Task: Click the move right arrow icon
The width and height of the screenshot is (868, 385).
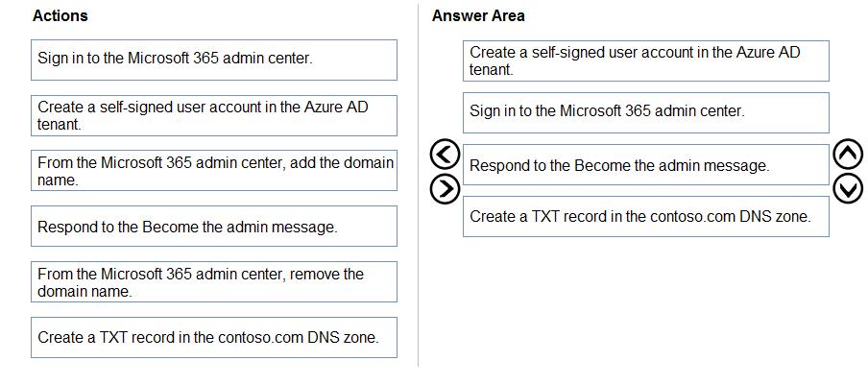Action: click(x=445, y=188)
